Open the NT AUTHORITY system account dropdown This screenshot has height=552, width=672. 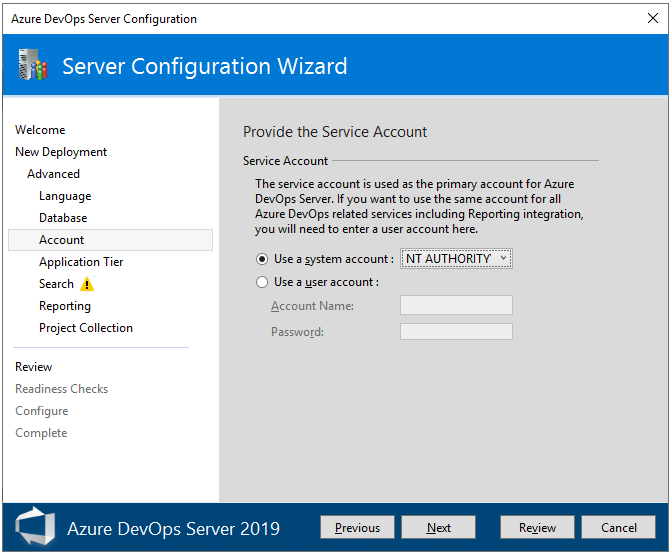pyautogui.click(x=456, y=259)
